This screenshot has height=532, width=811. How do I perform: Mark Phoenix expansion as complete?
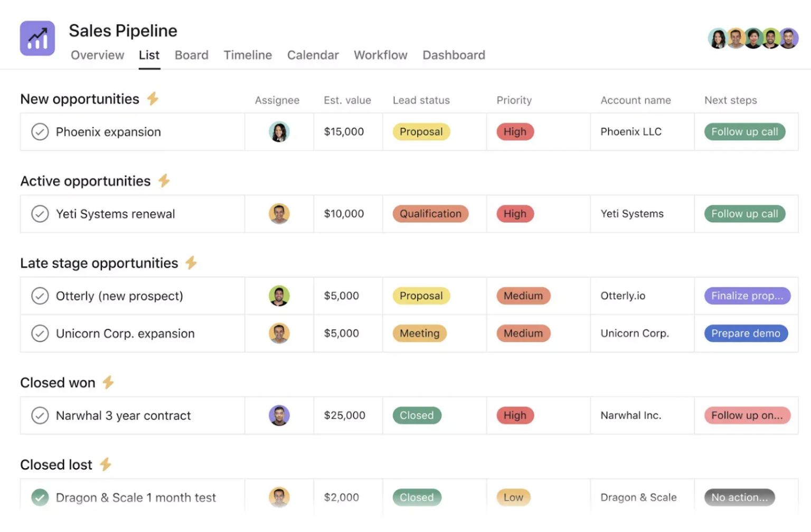[x=40, y=131]
